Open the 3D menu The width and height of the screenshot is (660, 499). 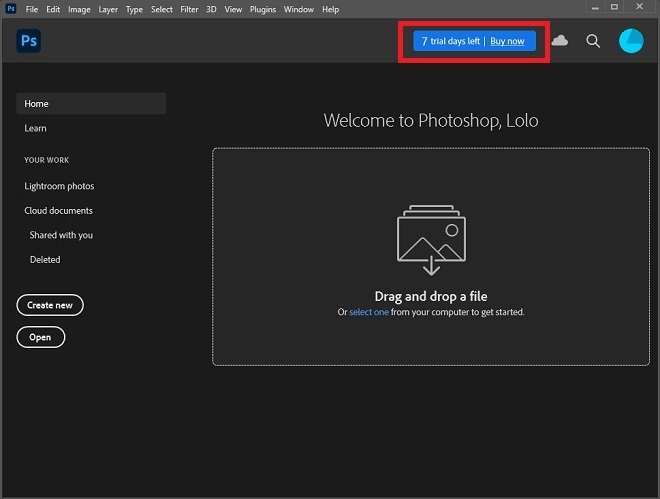[211, 9]
